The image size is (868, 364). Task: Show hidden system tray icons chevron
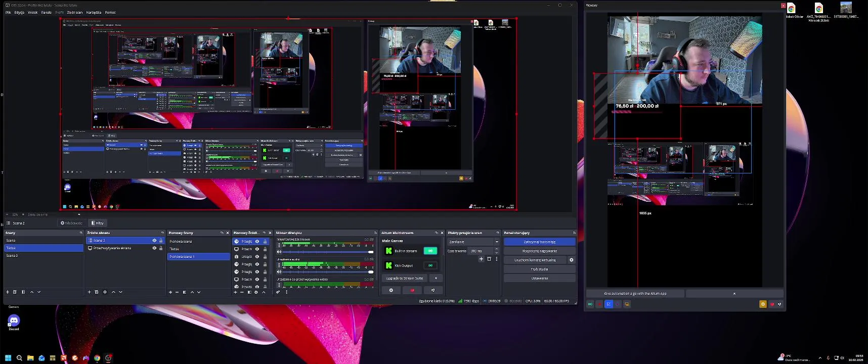(x=820, y=358)
